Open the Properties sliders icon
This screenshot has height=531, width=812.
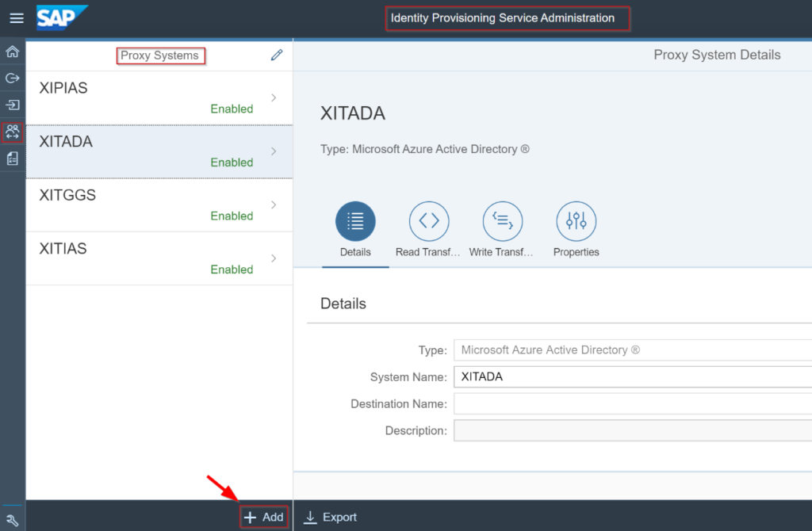pyautogui.click(x=576, y=221)
